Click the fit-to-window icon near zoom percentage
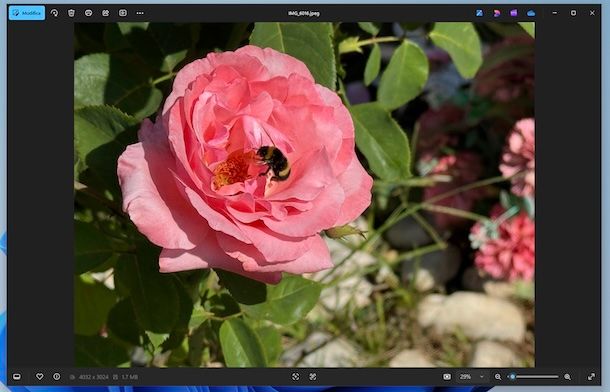This screenshot has height=392, width=610. [447, 376]
